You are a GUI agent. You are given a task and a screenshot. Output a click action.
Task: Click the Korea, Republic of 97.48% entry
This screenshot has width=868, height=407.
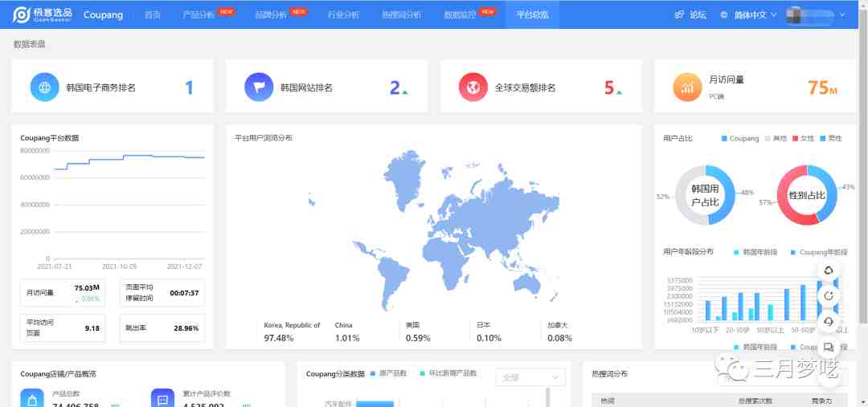pos(292,332)
